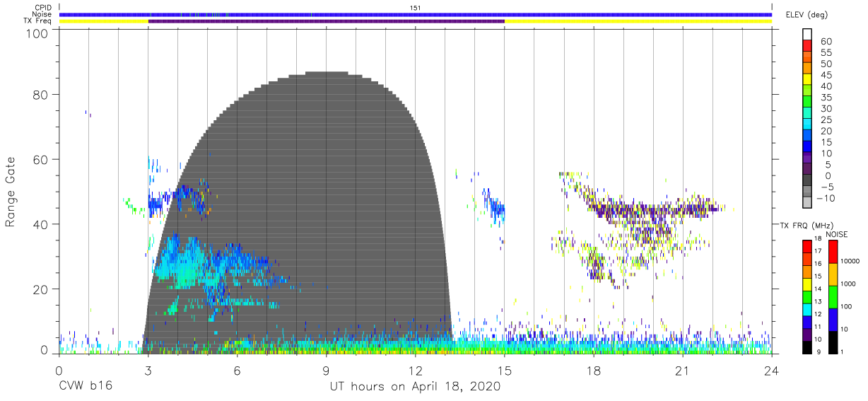Viewport: 868px width, 401px height.
Task: Click the NOISE legend title
Action: (x=837, y=233)
